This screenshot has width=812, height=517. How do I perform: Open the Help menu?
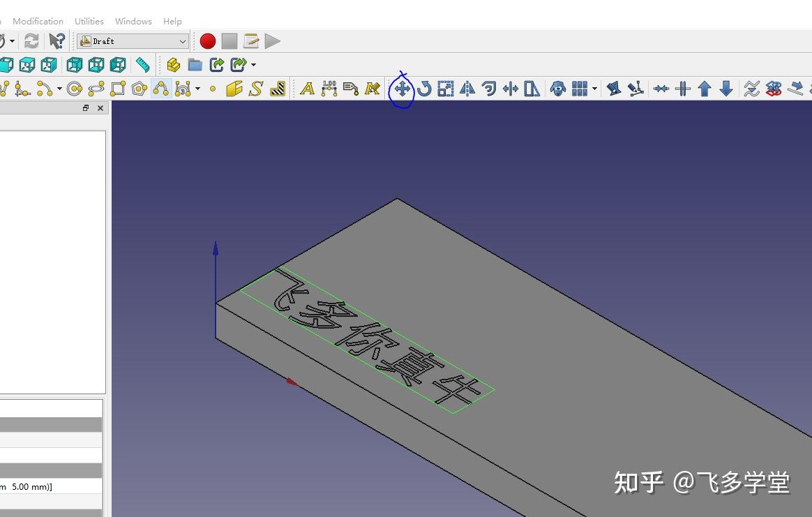click(x=172, y=21)
